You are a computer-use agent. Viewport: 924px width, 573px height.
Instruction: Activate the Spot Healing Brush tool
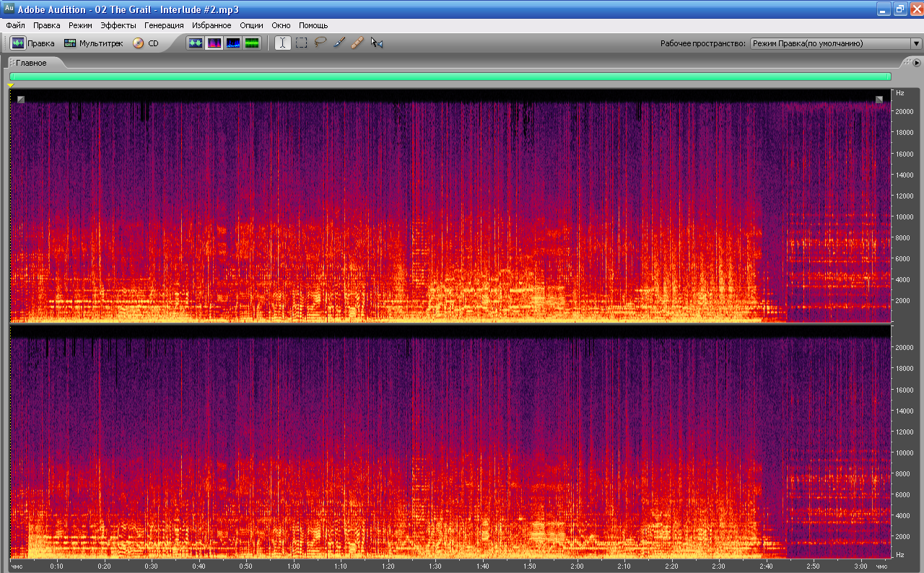pyautogui.click(x=357, y=43)
